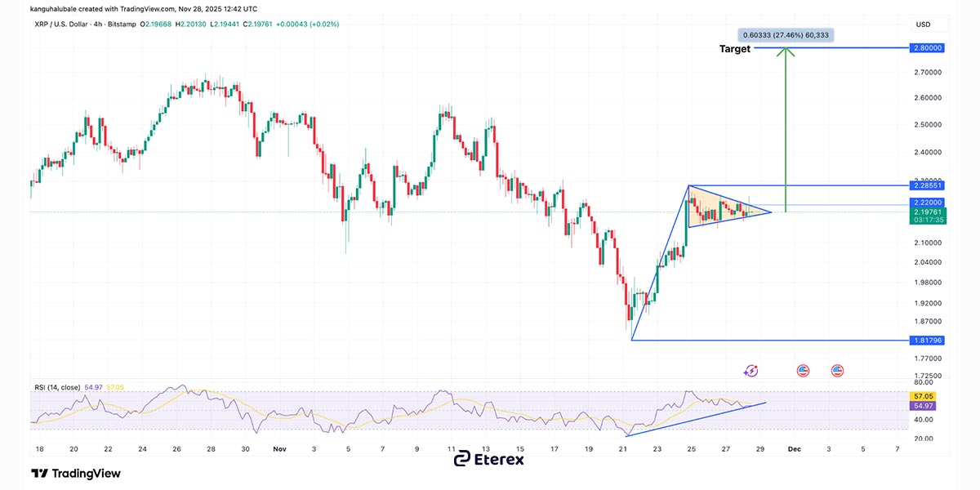Open the US economic event icon near Dec 3

[837, 371]
